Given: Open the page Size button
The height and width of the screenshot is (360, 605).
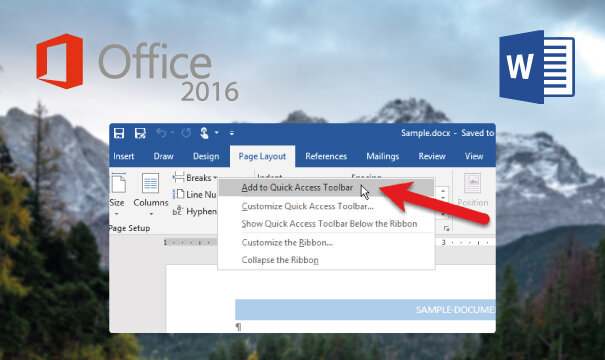Looking at the screenshot, I should pos(117,194).
